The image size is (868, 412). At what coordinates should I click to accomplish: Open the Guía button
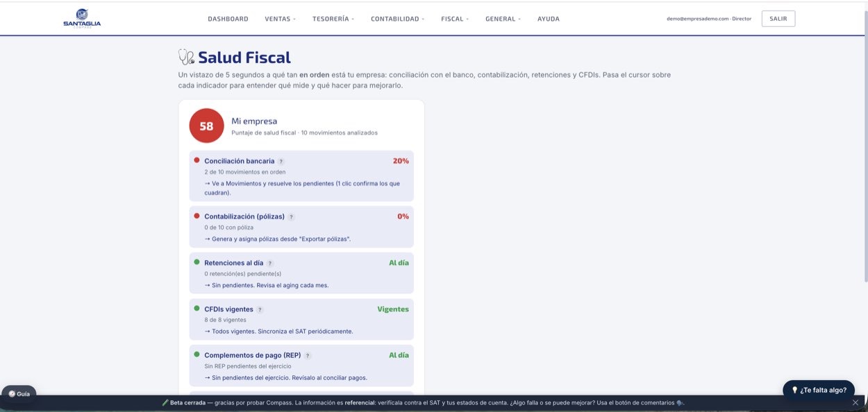coord(19,393)
